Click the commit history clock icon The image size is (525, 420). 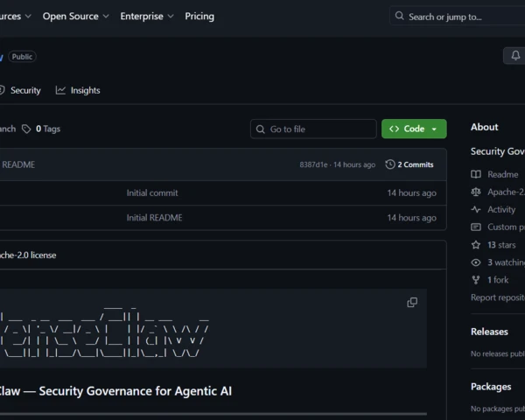390,164
